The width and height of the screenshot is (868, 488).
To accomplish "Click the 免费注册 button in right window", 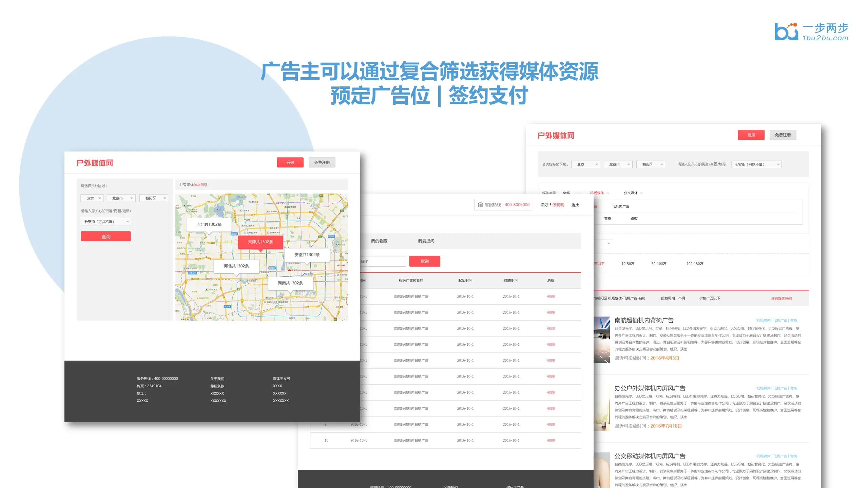I will point(783,135).
